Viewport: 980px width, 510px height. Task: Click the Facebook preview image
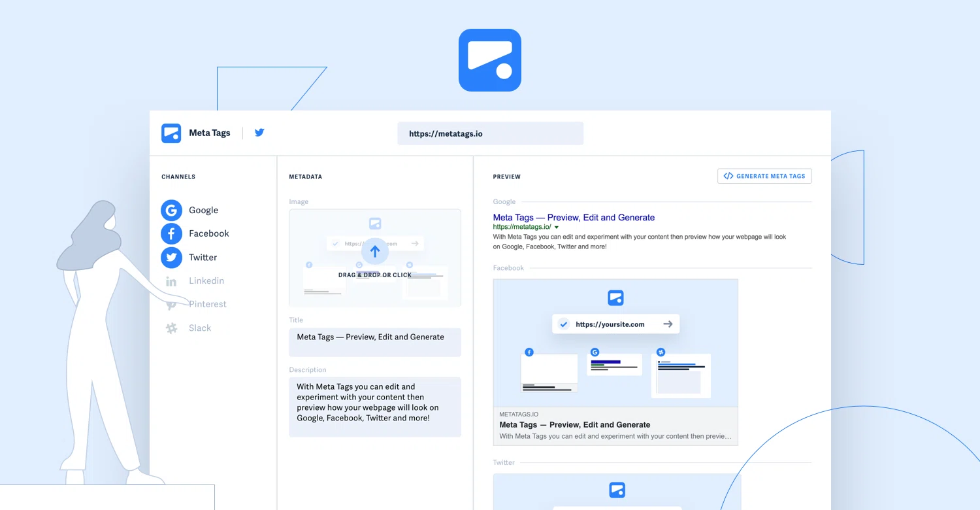(x=615, y=343)
